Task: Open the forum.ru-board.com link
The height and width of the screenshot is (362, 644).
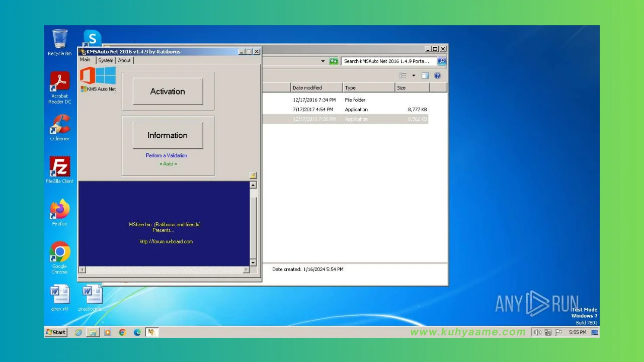Action: (x=166, y=241)
